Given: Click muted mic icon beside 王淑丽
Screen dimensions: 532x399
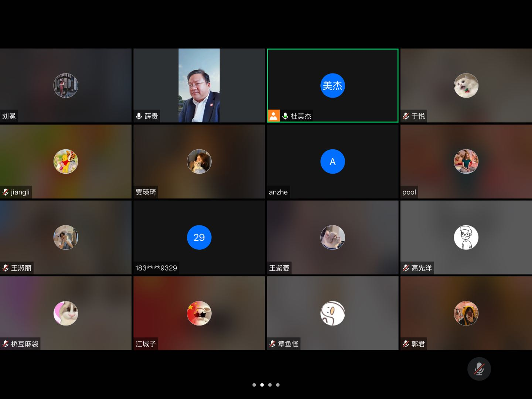Looking at the screenshot, I should pyautogui.click(x=6, y=268).
